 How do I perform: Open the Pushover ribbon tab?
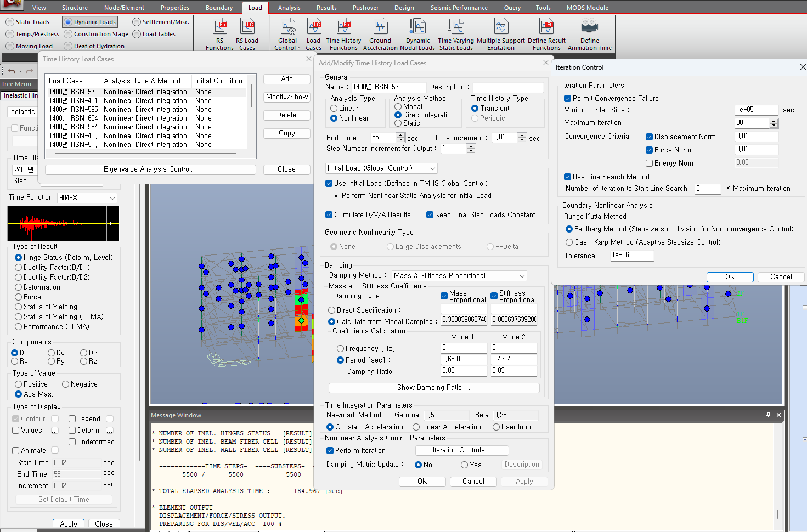tap(365, 8)
